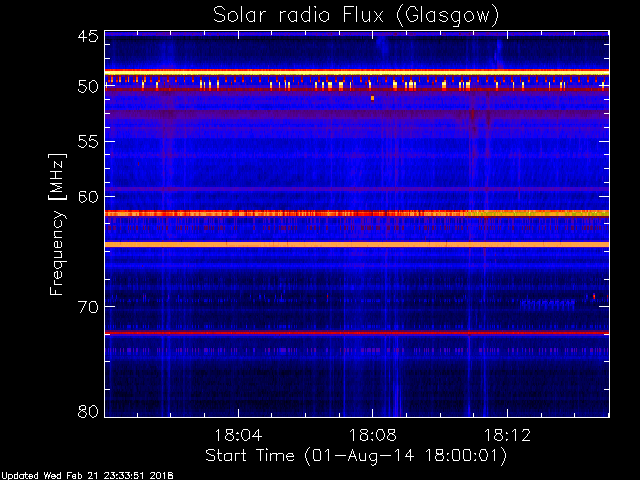640x480 pixels.
Task: Click the 18:12 time axis label
Action: [x=507, y=435]
